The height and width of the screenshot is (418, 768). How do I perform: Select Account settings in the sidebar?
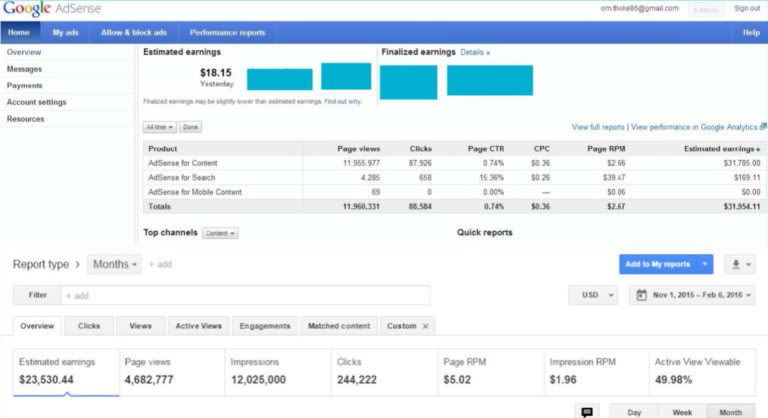coord(36,102)
